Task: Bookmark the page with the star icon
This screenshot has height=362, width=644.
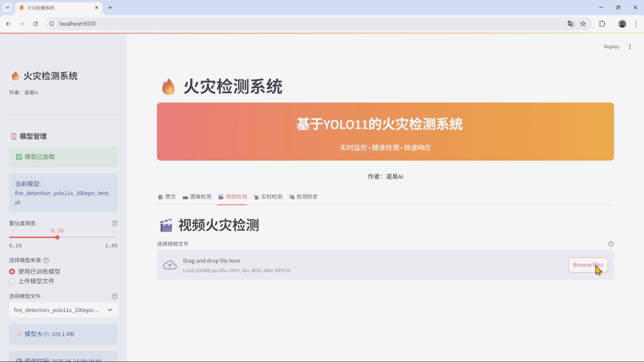Action: coord(584,24)
